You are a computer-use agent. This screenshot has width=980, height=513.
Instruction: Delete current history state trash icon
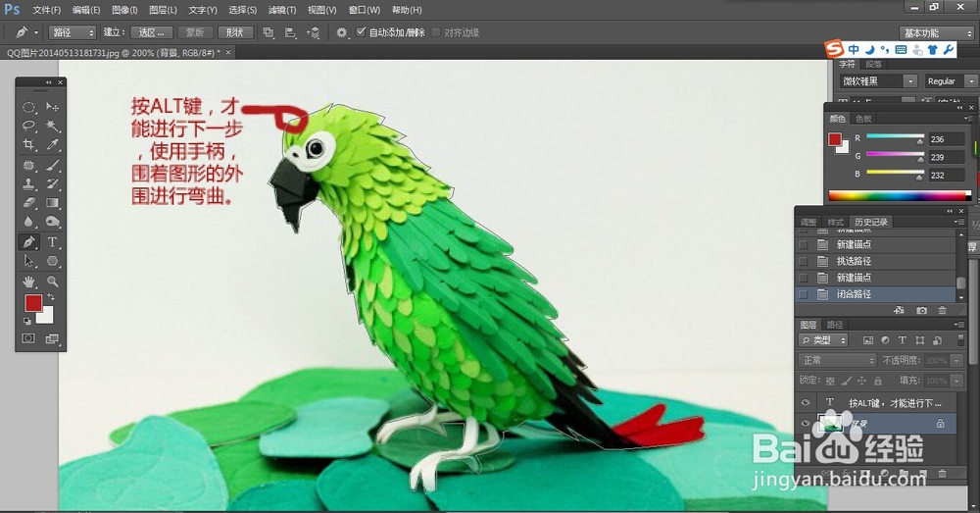[x=943, y=310]
